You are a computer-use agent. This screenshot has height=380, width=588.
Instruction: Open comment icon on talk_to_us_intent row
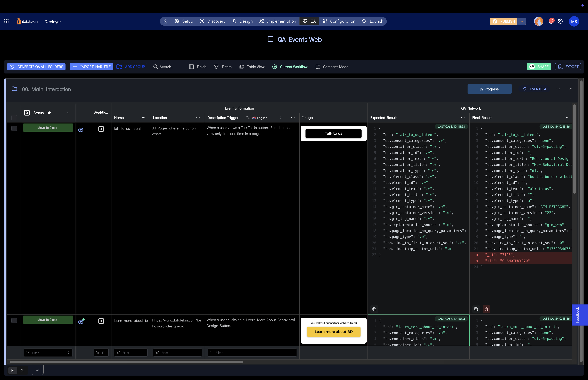point(80,130)
